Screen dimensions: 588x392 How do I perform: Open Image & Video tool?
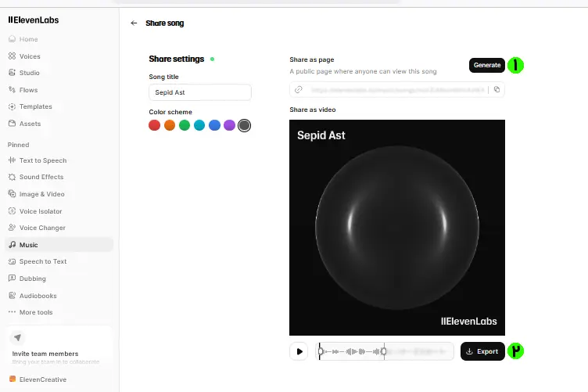pyautogui.click(x=42, y=194)
